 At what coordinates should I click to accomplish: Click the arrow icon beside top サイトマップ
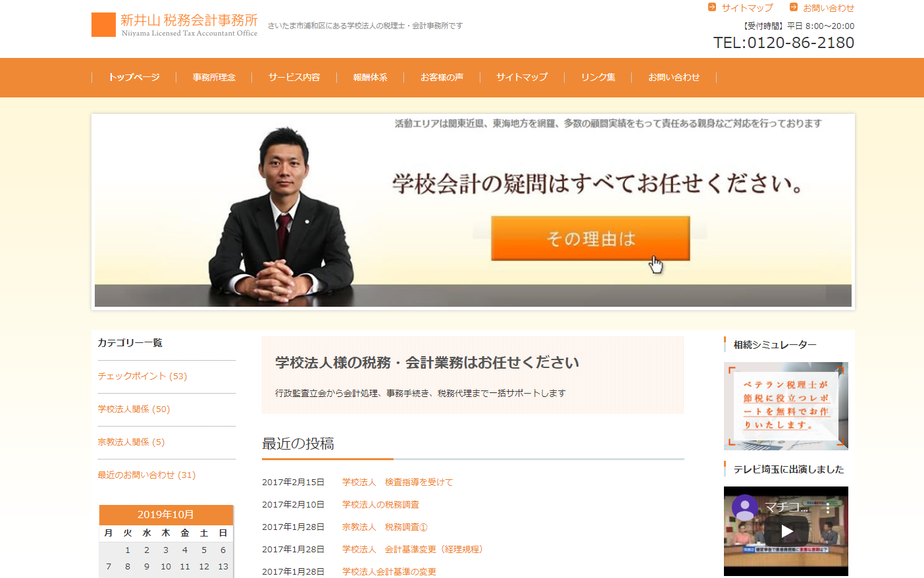click(711, 7)
